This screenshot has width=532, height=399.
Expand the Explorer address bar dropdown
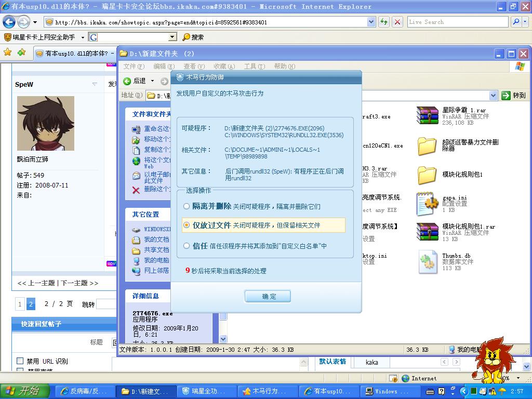494,96
